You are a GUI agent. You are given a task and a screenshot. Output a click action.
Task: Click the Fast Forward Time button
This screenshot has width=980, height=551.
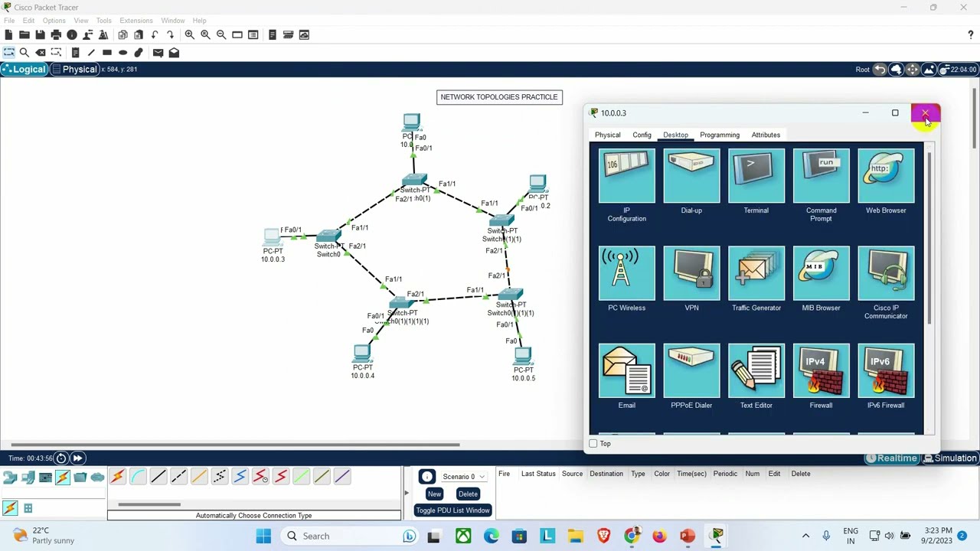click(77, 458)
